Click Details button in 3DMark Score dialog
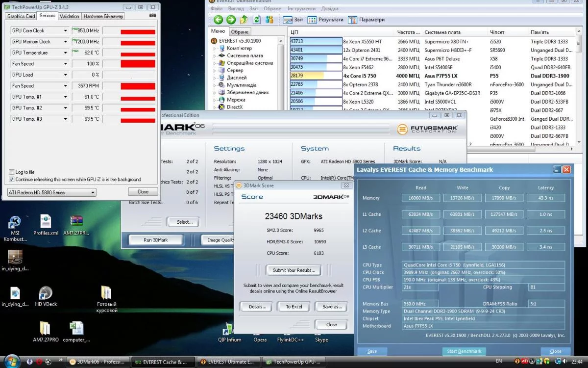The width and height of the screenshot is (588, 368). coord(257,307)
